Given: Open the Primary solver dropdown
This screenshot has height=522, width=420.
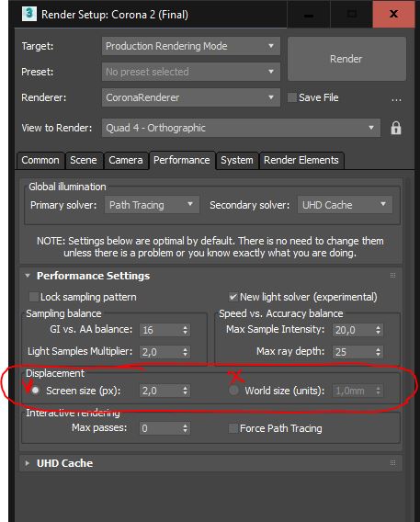Looking at the screenshot, I should click(152, 205).
